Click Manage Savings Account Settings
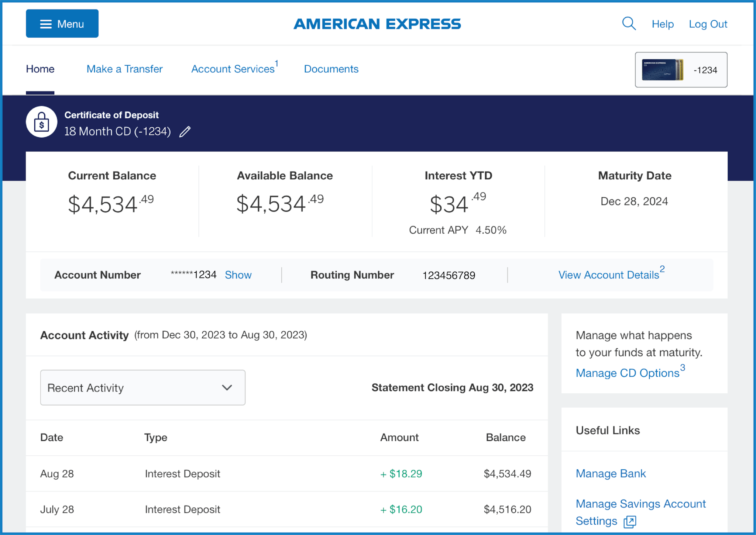756x535 pixels. [x=640, y=504]
